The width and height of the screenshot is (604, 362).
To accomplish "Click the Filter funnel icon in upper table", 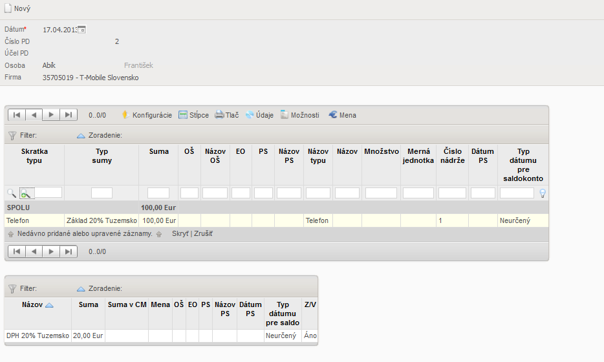I will (12, 136).
